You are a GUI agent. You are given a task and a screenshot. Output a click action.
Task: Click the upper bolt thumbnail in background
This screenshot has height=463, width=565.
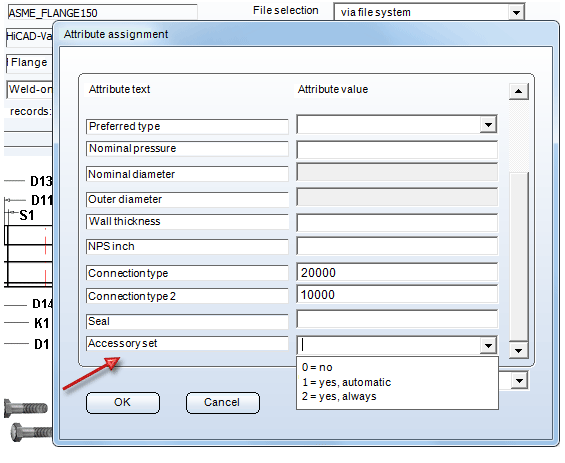(x=26, y=408)
